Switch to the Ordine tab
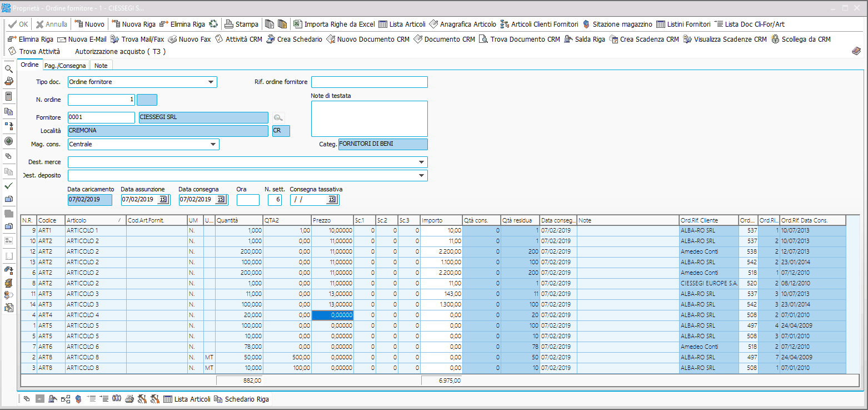 coord(30,65)
